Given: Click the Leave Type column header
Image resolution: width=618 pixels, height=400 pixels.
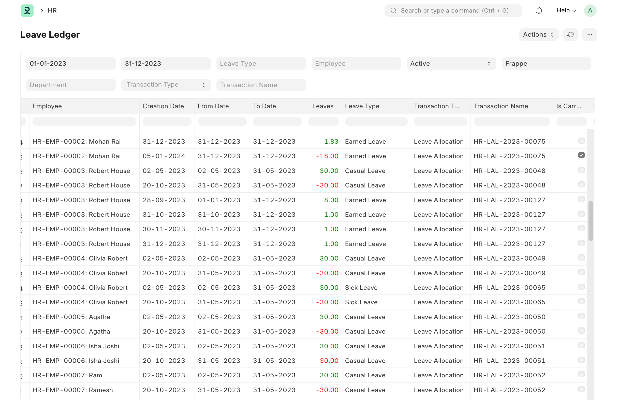Looking at the screenshot, I should point(362,105).
